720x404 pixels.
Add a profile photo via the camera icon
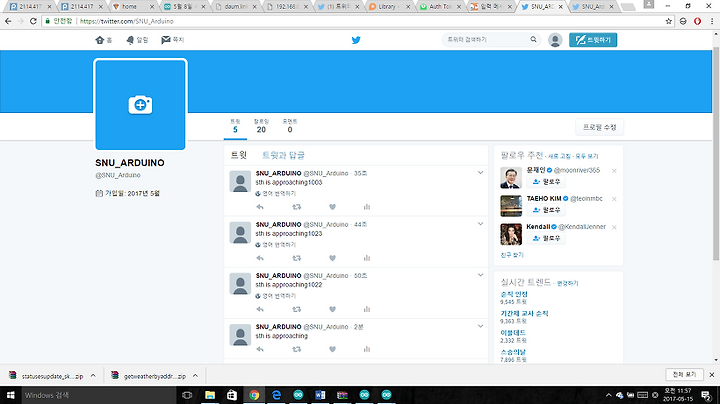tap(140, 105)
